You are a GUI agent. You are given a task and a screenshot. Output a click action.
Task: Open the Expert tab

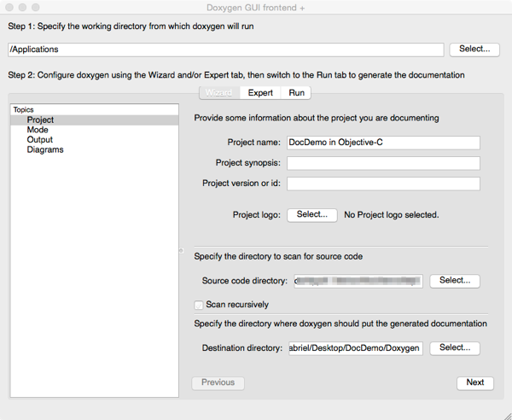(260, 92)
